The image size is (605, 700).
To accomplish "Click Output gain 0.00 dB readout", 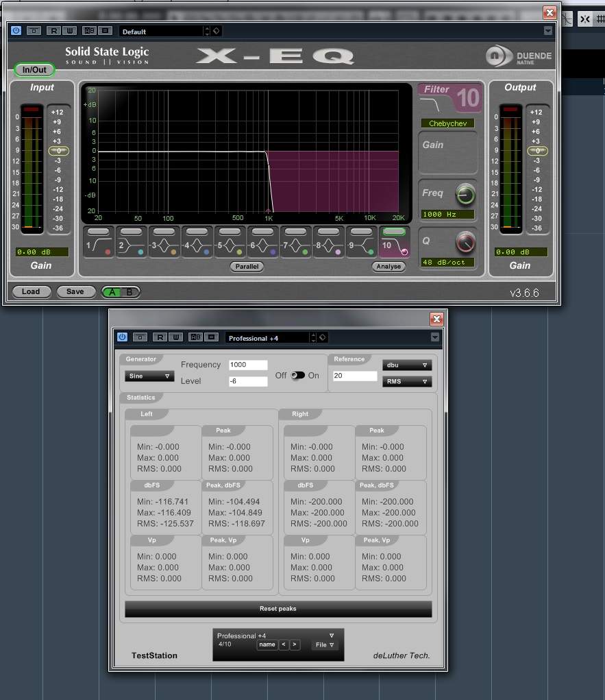I will coord(521,252).
